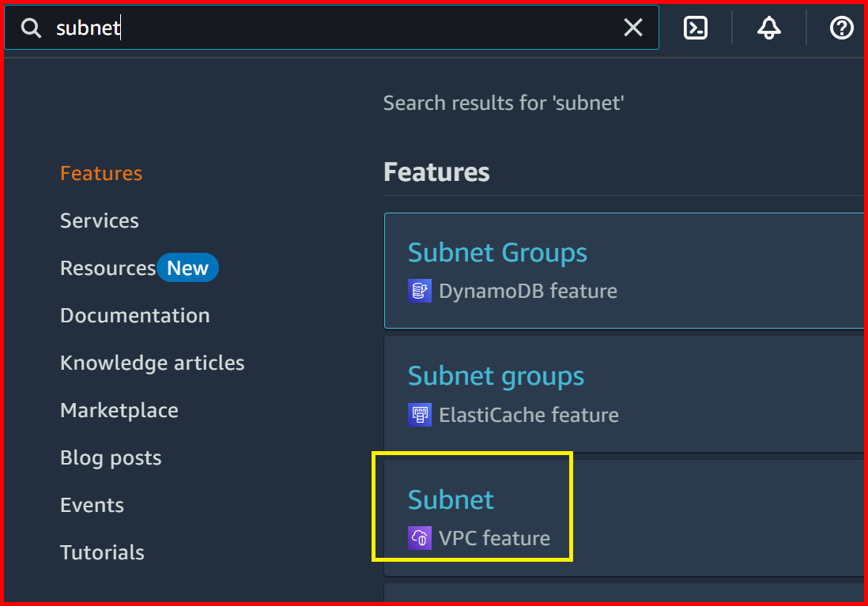Click the Resources New badge
868x606 pixels.
(187, 268)
